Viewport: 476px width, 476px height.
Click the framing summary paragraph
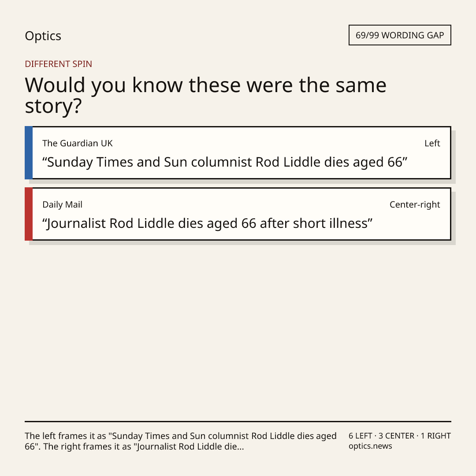[181, 441]
